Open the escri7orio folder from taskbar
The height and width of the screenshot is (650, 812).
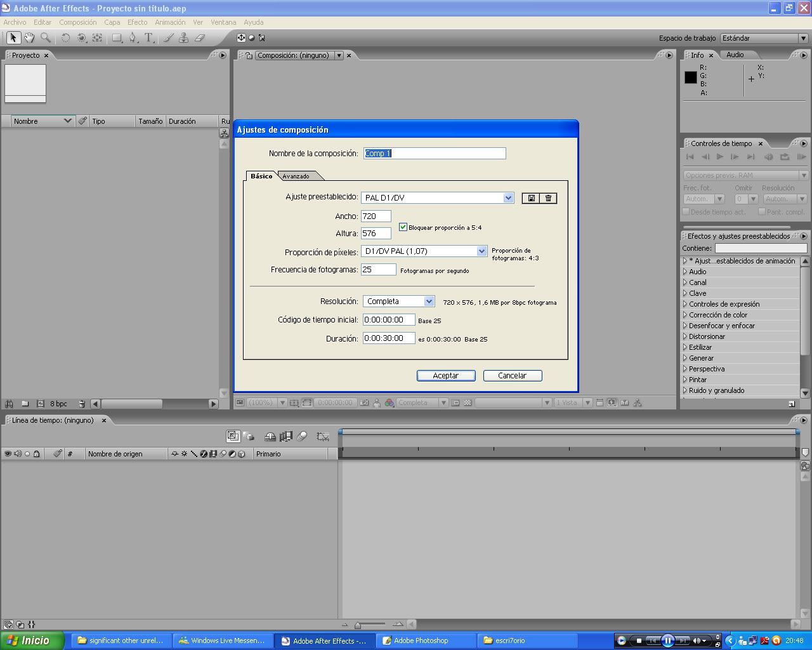point(528,640)
